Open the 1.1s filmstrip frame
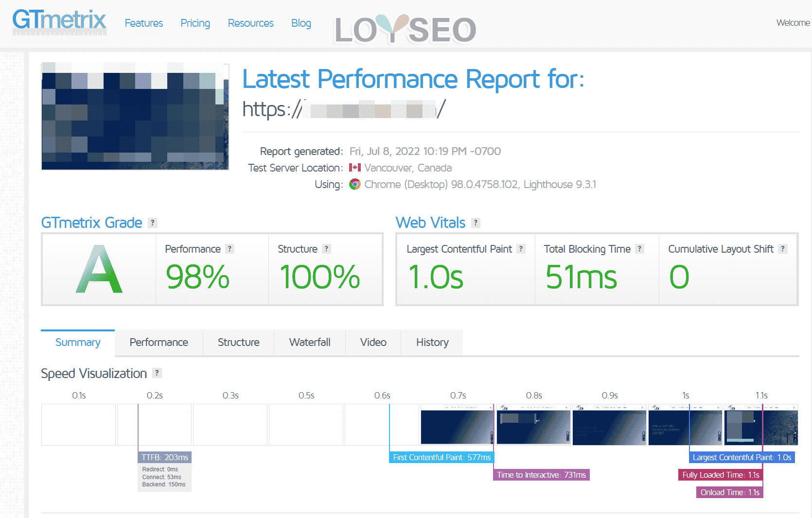Screen dimensions: 812x518 tap(761, 425)
